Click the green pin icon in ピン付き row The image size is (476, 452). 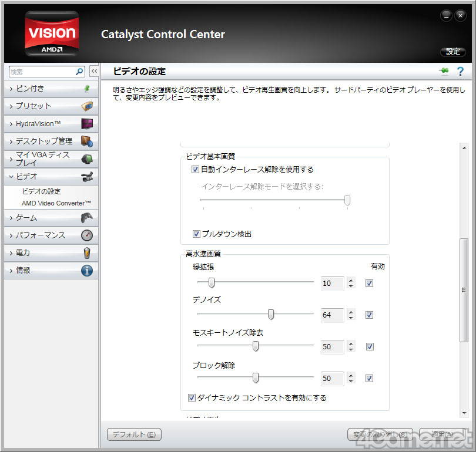click(87, 89)
